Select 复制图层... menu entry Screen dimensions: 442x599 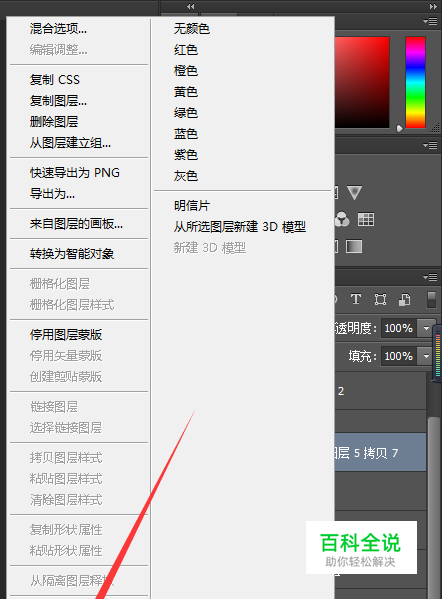click(x=58, y=101)
